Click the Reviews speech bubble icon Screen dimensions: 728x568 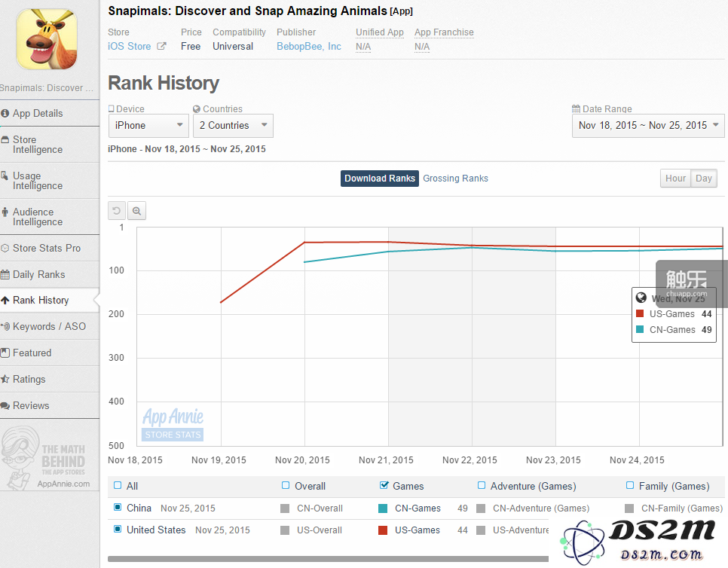[5, 405]
